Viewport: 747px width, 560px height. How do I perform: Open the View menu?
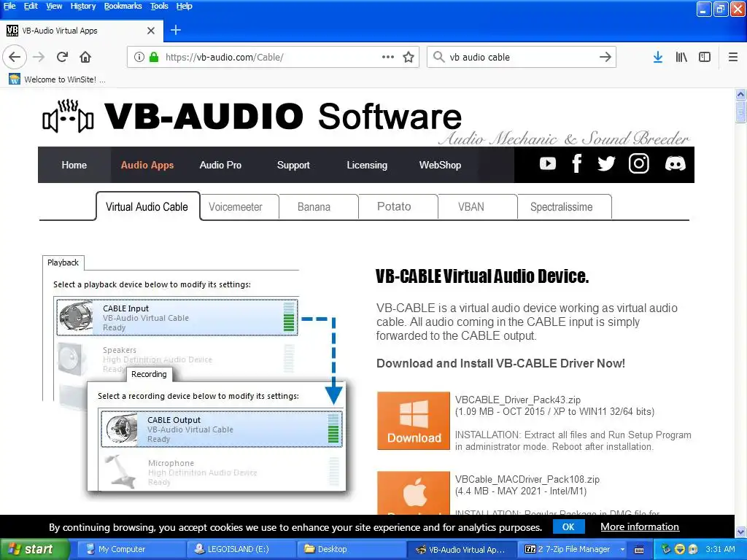[x=54, y=6]
